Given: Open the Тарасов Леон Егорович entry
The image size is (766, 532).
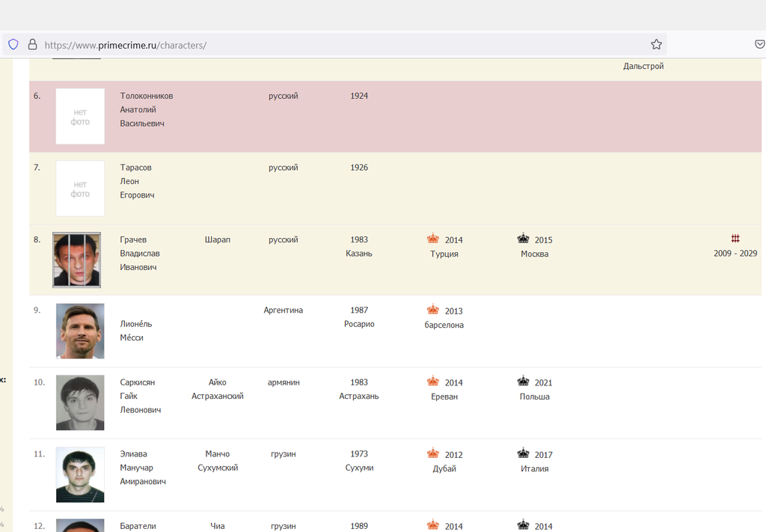Looking at the screenshot, I should point(137,181).
